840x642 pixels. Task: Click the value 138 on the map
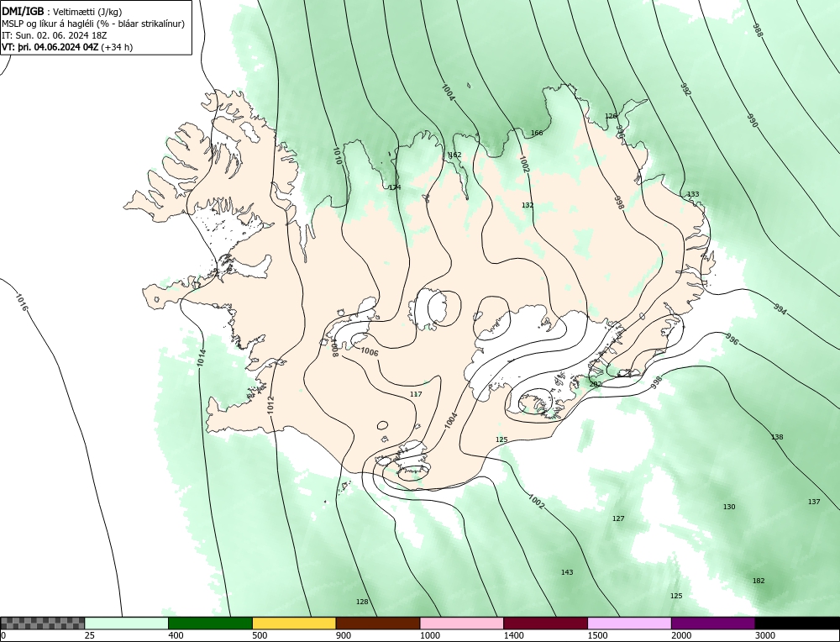(x=777, y=437)
